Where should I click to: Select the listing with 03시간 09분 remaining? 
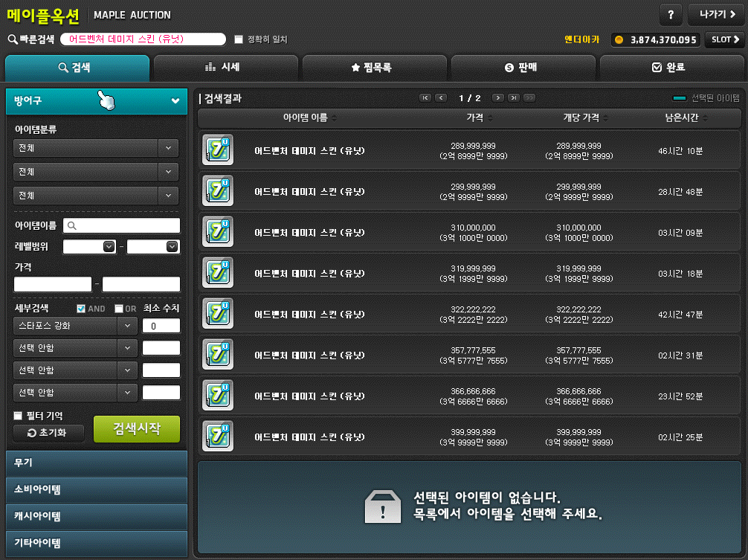(469, 232)
